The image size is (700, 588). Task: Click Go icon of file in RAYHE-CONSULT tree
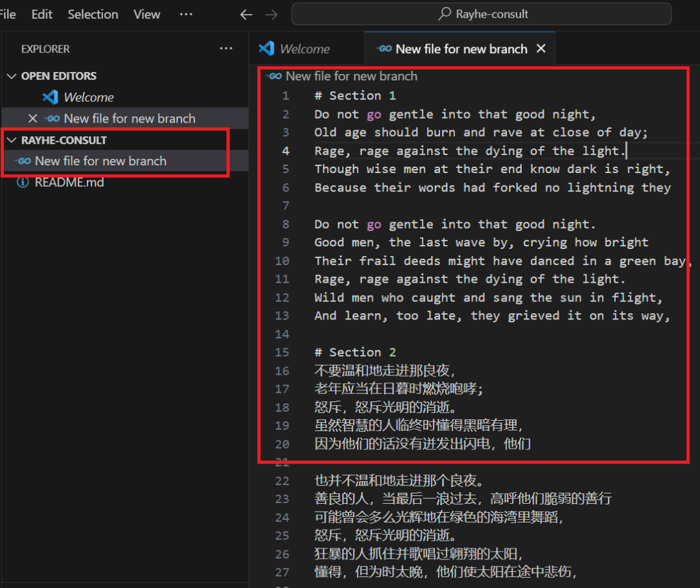coord(23,161)
